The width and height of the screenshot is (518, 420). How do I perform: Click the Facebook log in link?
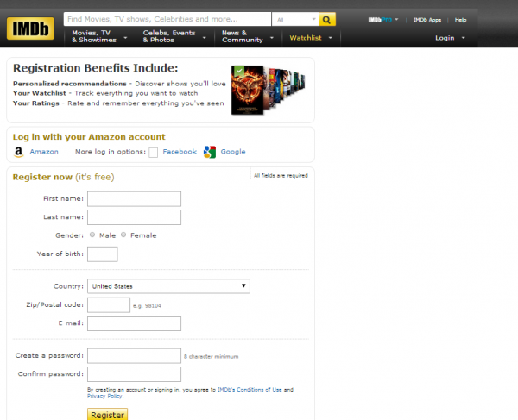click(x=180, y=152)
